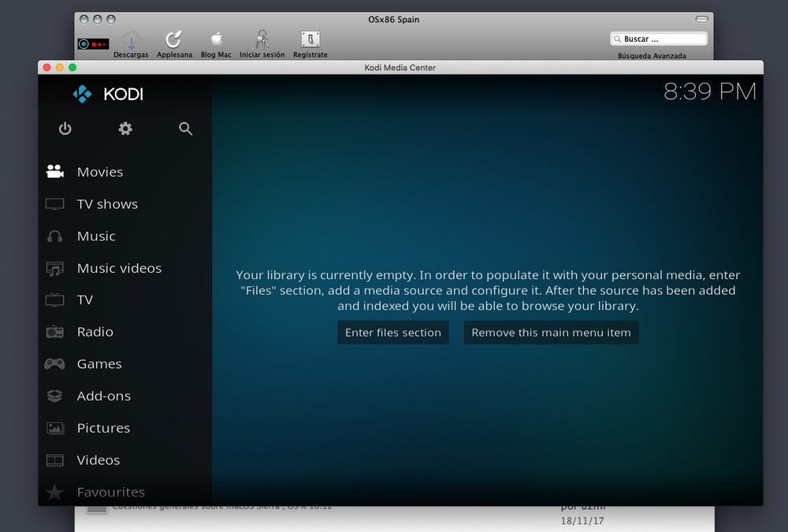Click Remove this main menu item button

tap(551, 333)
